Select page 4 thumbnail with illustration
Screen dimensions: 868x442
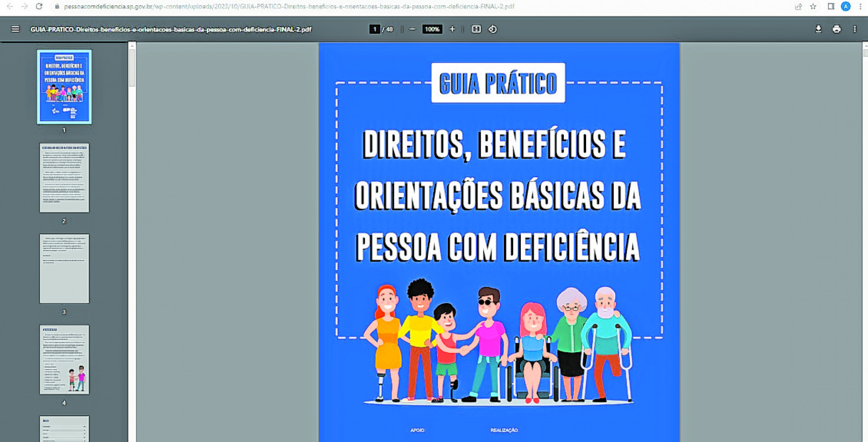click(64, 360)
